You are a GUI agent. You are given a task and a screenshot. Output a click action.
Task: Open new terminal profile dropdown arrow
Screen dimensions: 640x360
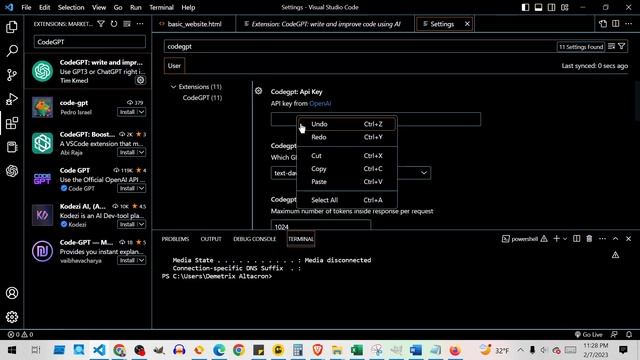(565, 239)
